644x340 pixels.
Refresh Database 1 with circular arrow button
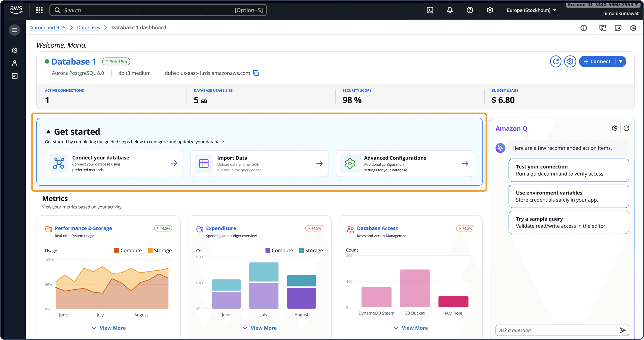click(556, 61)
